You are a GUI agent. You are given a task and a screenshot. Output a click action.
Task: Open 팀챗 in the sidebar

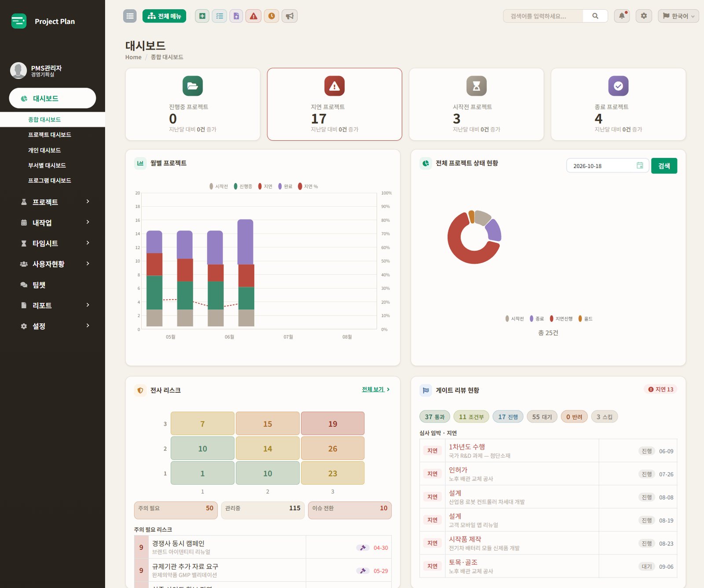[39, 285]
